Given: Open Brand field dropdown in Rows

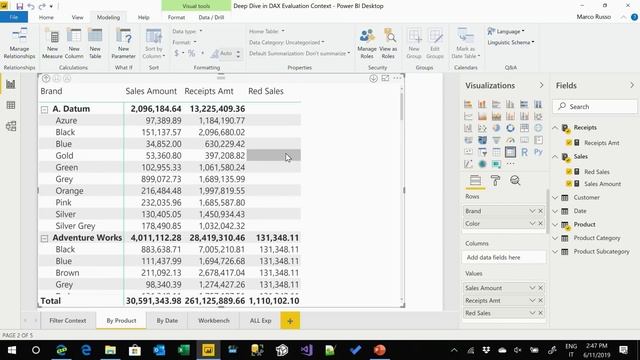Looking at the screenshot, I should coord(532,211).
